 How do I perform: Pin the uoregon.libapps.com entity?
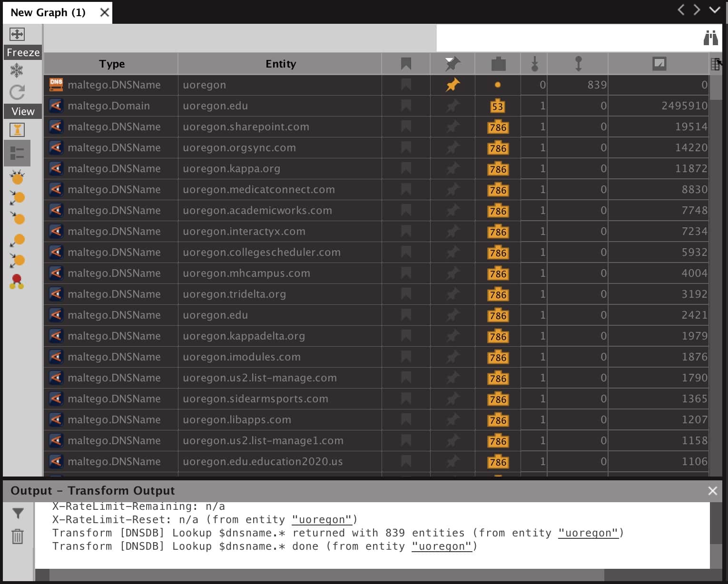[x=453, y=419]
